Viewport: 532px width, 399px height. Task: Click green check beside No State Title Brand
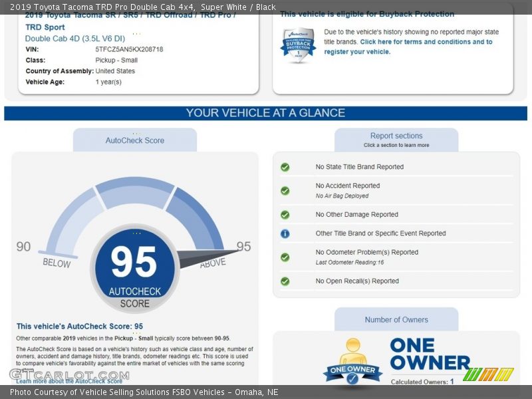pos(285,167)
